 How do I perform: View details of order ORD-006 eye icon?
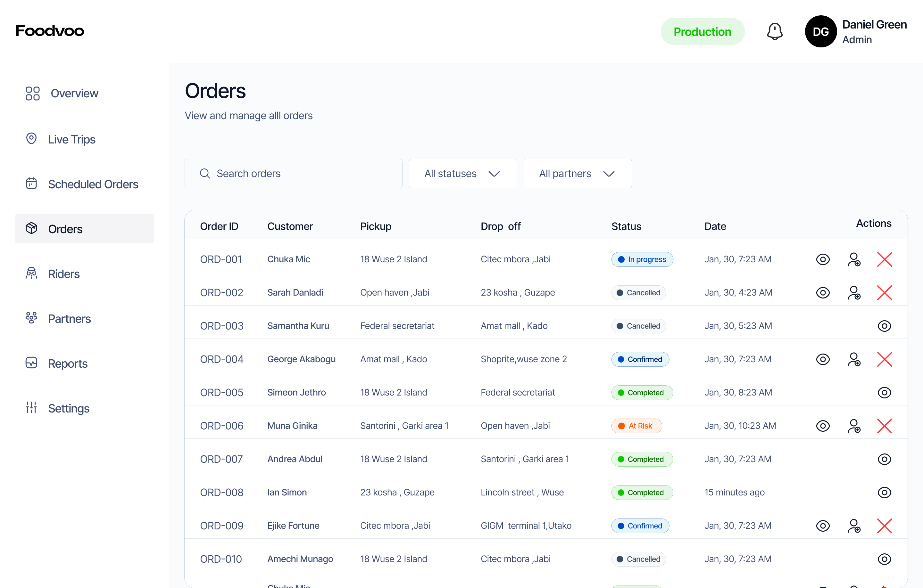pyautogui.click(x=823, y=426)
